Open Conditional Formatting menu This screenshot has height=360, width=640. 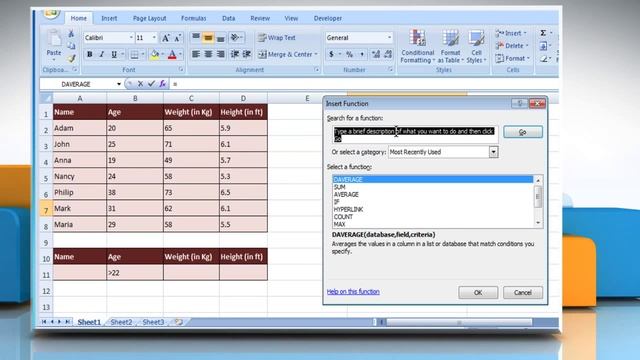tap(417, 46)
